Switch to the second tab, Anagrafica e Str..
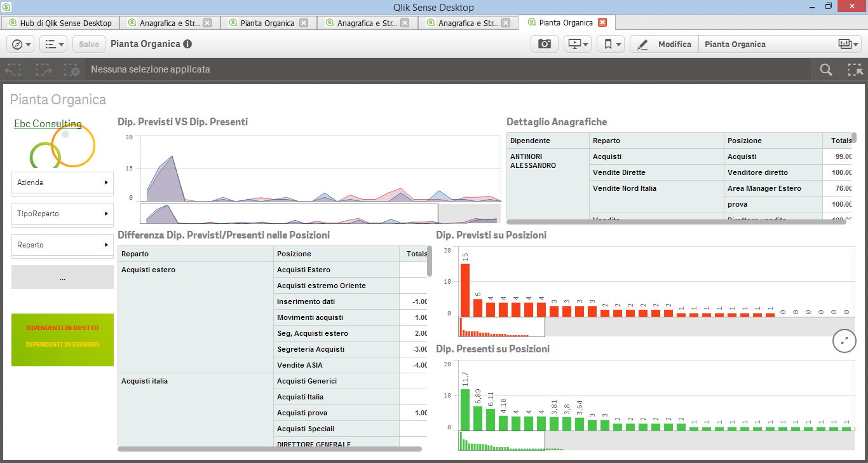 tap(169, 23)
